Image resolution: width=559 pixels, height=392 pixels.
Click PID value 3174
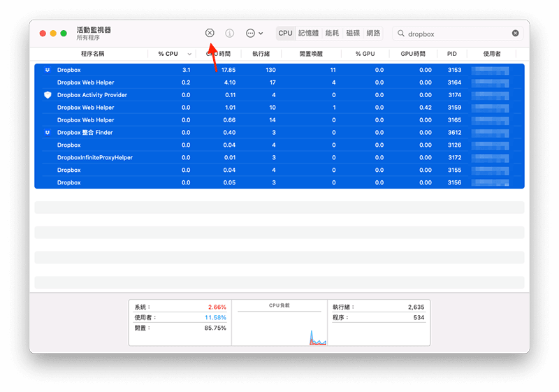click(x=455, y=95)
